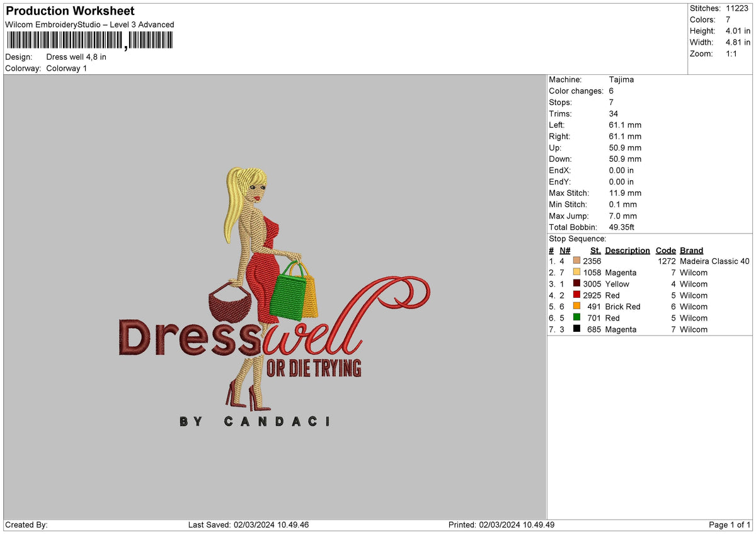756x534 pixels.
Task: Select code 1272 in the stop sequence
Action: pyautogui.click(x=667, y=261)
